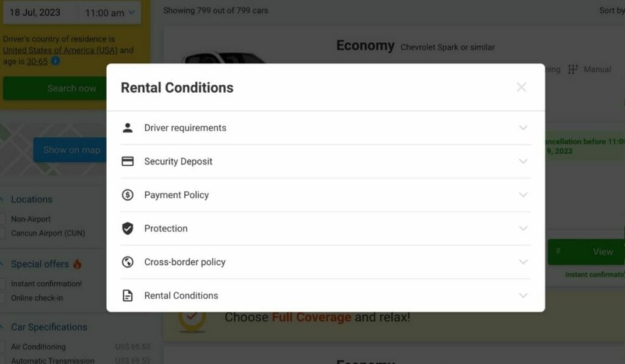This screenshot has width=625, height=364.
Task: Open the 11:00 am time dropdown
Action: pos(110,13)
